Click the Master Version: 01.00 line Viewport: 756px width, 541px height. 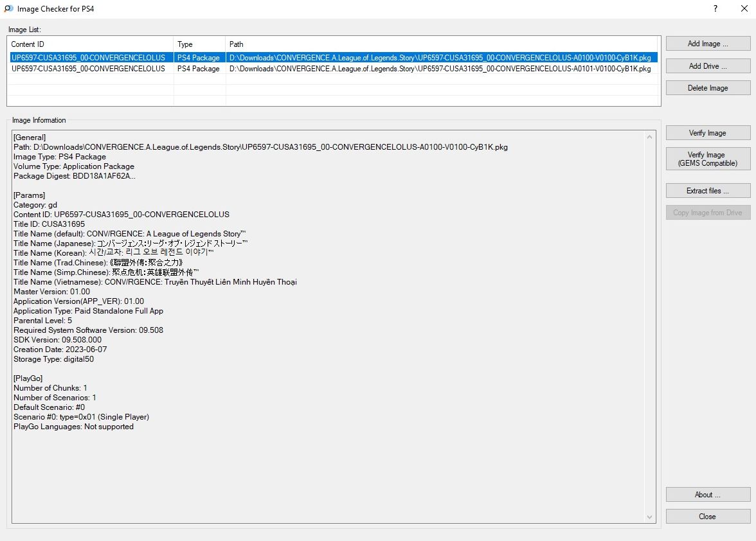click(x=51, y=292)
